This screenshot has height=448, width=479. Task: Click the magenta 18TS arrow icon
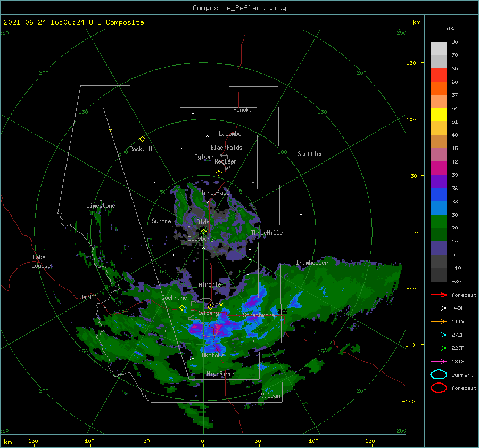point(439,362)
